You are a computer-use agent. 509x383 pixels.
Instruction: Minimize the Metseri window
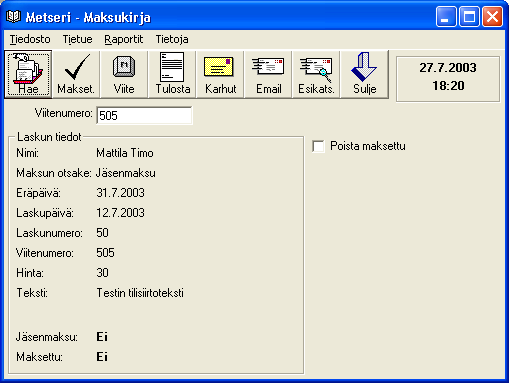click(x=446, y=16)
